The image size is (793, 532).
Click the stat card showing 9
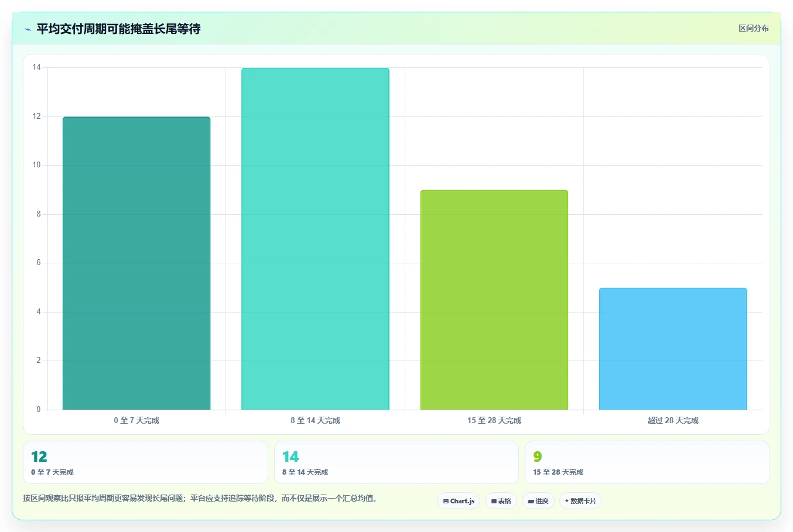click(647, 462)
